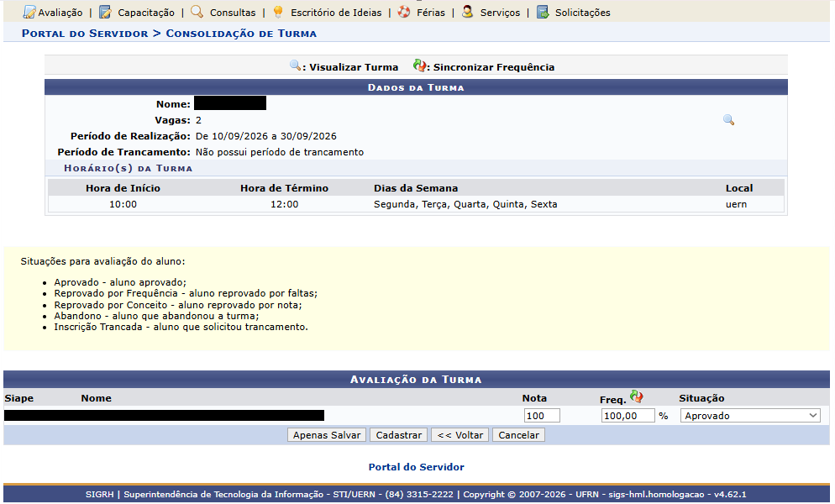Click the view class magnifier in Dados da Turma

point(728,120)
